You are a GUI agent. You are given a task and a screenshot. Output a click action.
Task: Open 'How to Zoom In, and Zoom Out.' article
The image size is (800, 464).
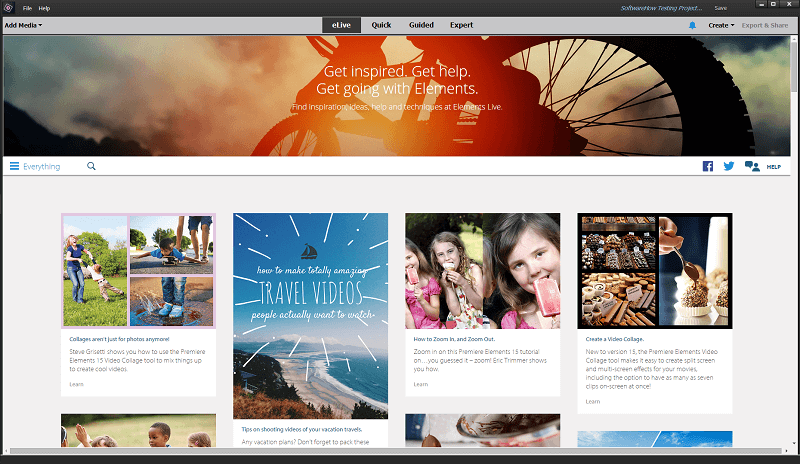[454, 339]
